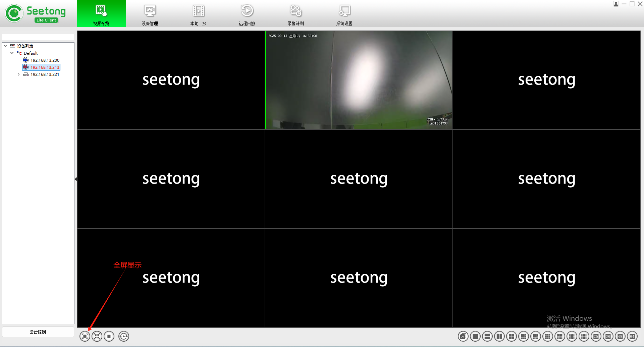Open the 本地回放 tab
The image size is (644, 347).
pyautogui.click(x=199, y=13)
